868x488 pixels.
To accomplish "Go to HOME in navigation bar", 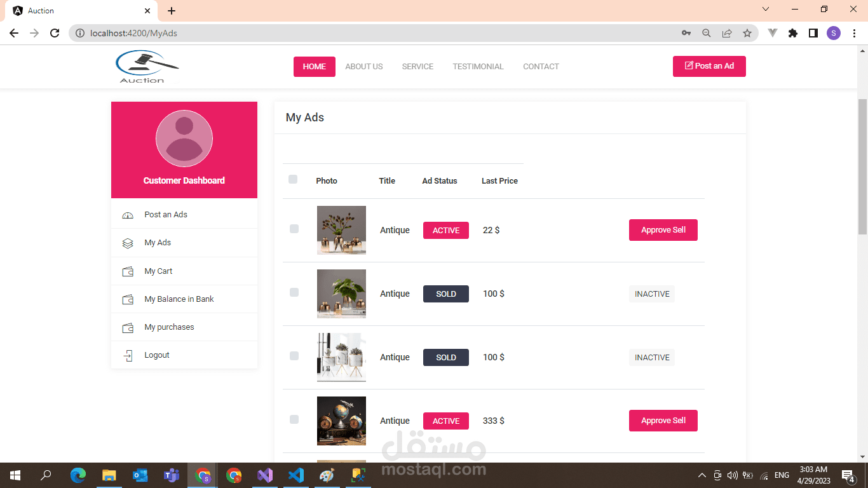I will [x=315, y=67].
